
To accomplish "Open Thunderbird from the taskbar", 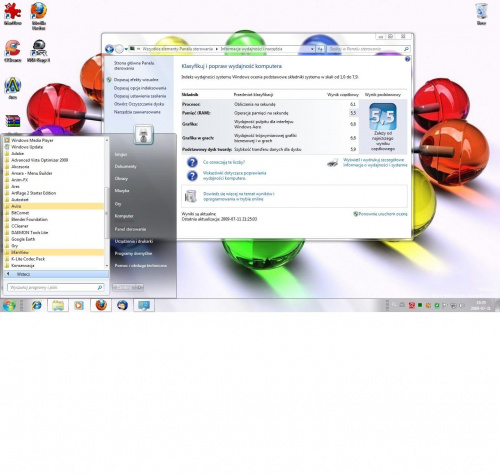I will click(122, 305).
